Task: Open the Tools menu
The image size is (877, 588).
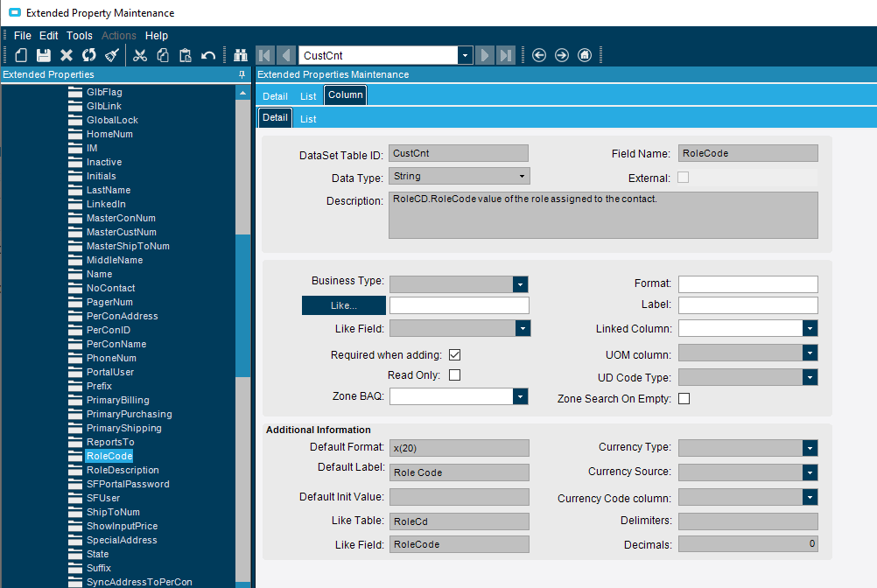Action: [x=80, y=35]
